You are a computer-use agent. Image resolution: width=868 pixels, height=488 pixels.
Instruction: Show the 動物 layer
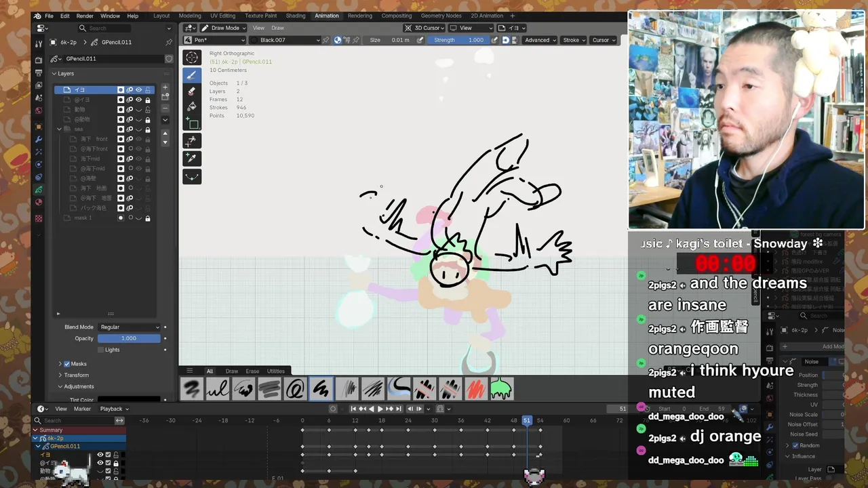pyautogui.click(x=138, y=109)
